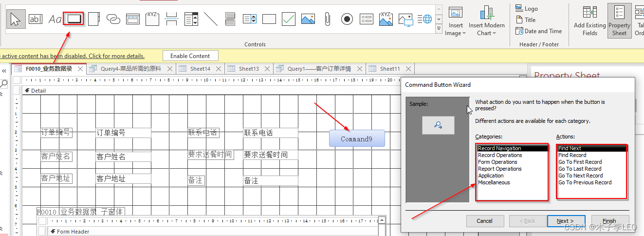Viewport: 644px width, 236px height.
Task: Expand the Controls gallery more arrow
Action: [x=439, y=29]
